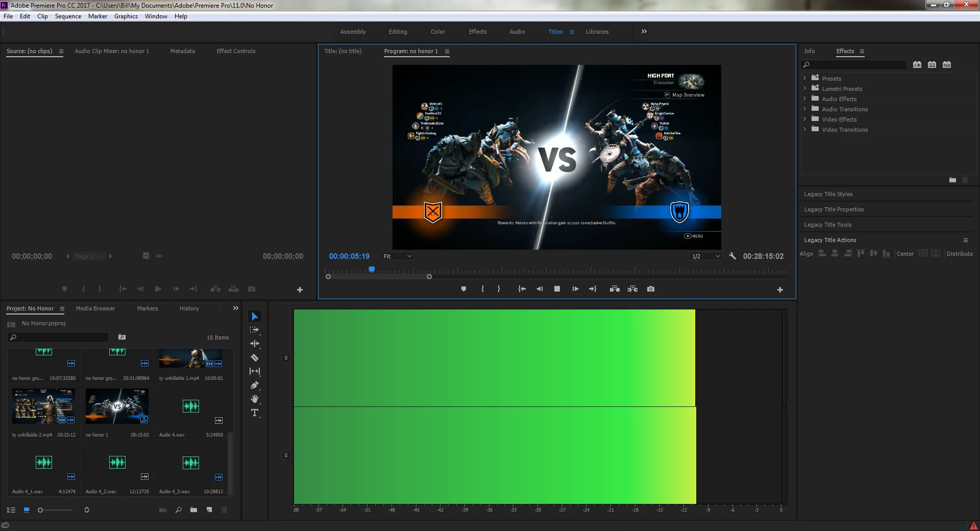Export a frame with the camera icon
Viewport: 980px width, 531px height.
tap(651, 289)
